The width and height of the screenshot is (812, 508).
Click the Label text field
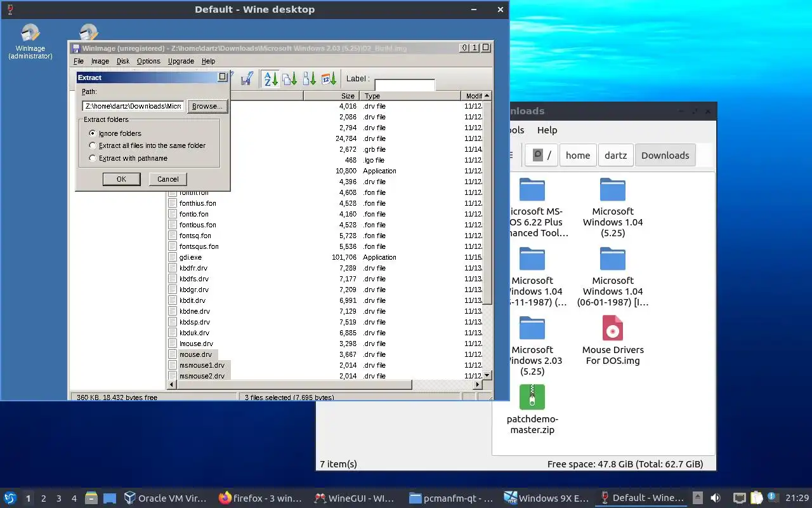(x=405, y=85)
